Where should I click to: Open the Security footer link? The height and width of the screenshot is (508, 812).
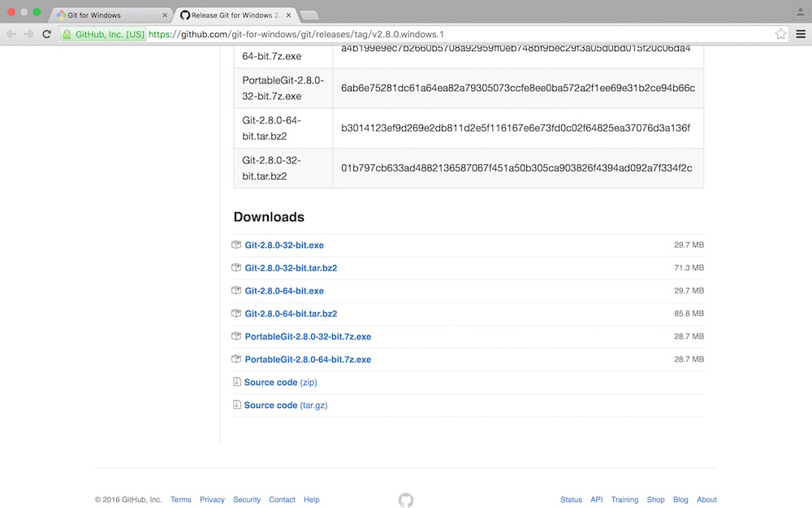pos(247,500)
